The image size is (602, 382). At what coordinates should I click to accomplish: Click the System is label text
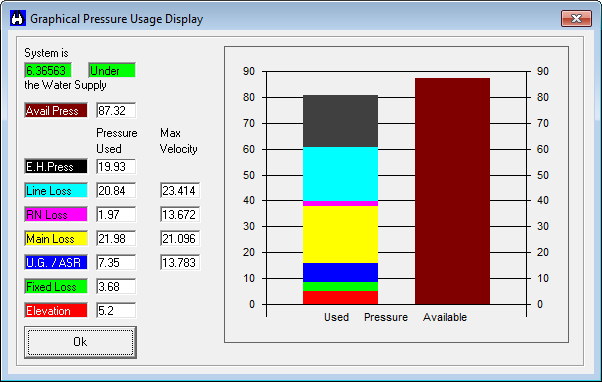tap(46, 53)
